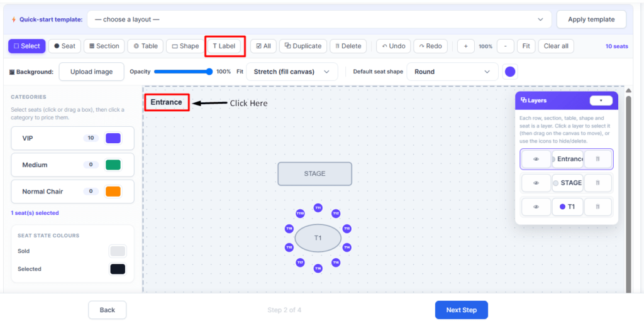
Task: Select seat T17 at the table
Action: pos(300,263)
